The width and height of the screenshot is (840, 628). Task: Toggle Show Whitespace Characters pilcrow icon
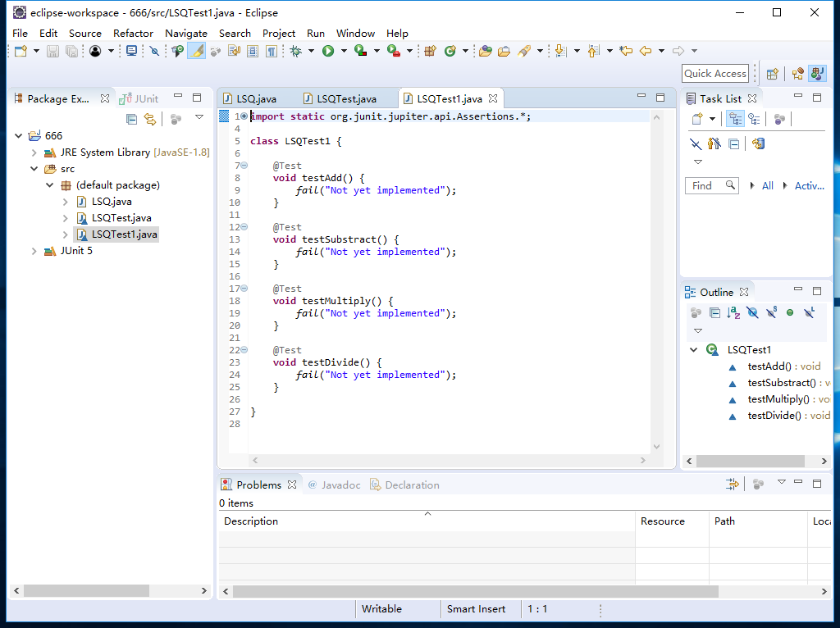click(x=272, y=51)
